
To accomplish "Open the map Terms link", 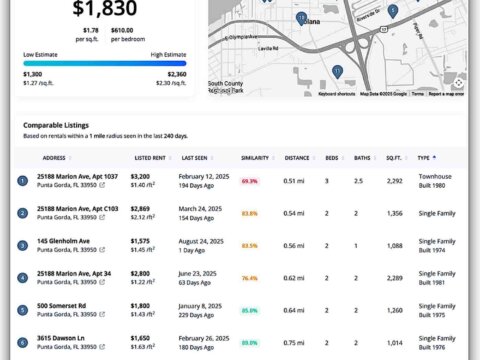I will click(417, 94).
